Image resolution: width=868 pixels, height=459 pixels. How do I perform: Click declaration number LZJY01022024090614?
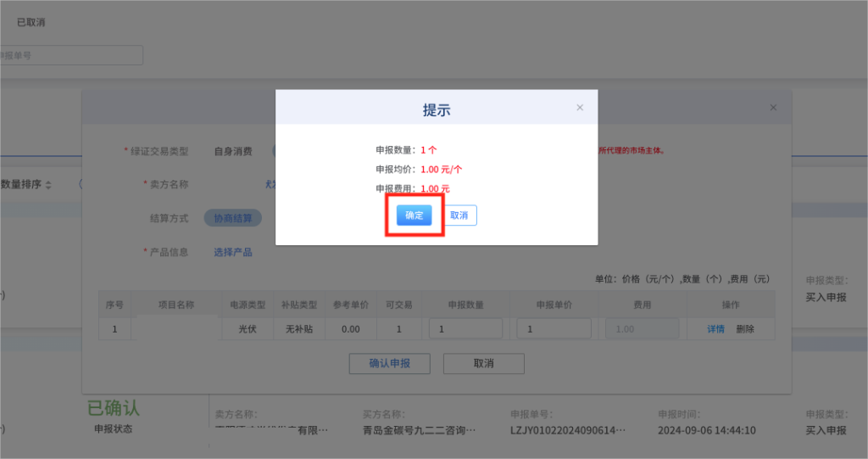tap(573, 430)
